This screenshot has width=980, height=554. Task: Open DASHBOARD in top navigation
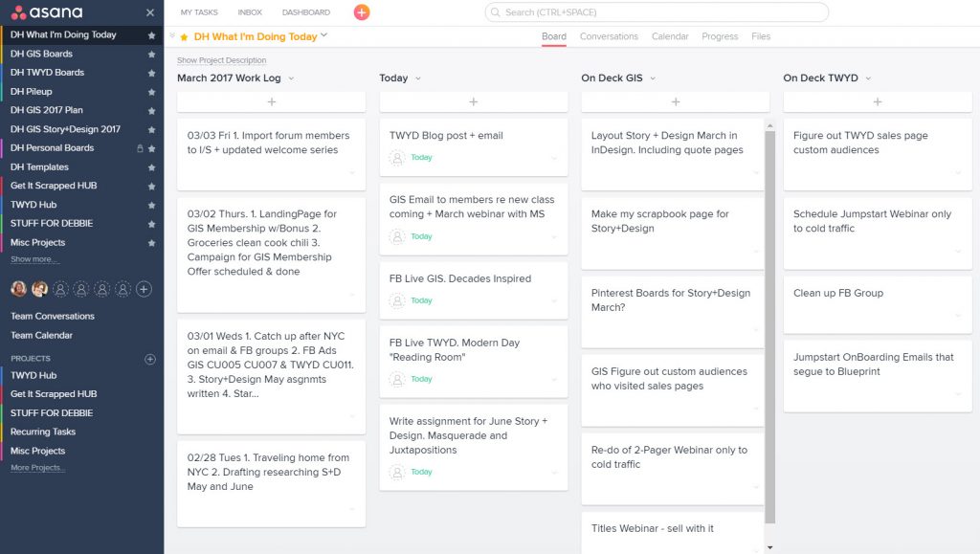(306, 12)
